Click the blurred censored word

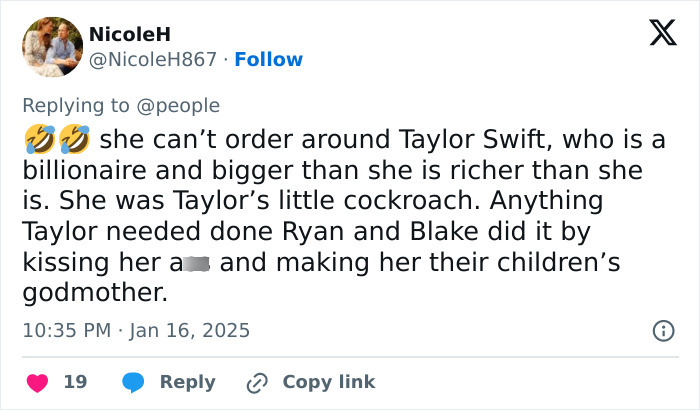tap(193, 264)
